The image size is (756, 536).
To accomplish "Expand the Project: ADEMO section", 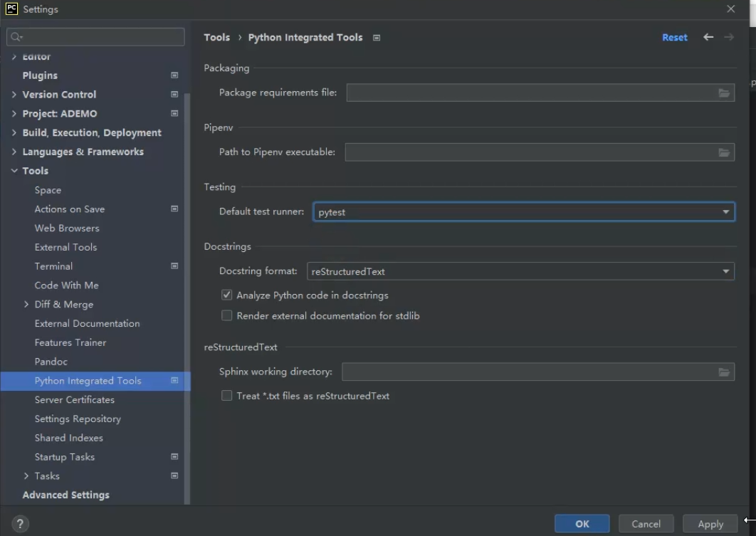I will (14, 114).
